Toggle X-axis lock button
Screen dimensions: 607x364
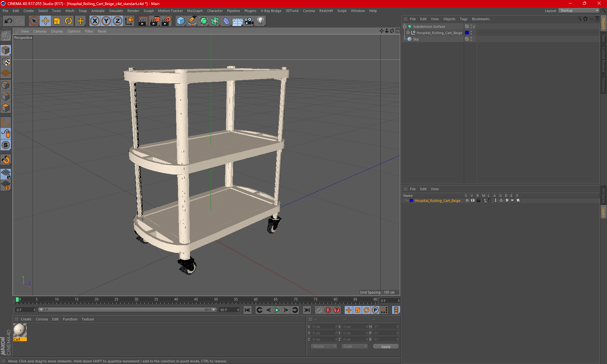click(95, 21)
